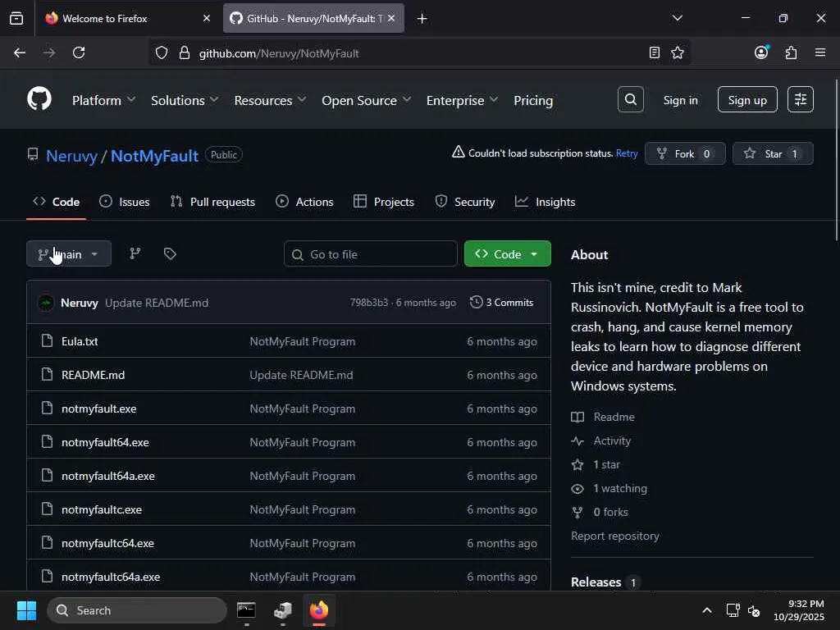View the 3 Commits history
This screenshot has width=840, height=630.
click(x=501, y=303)
